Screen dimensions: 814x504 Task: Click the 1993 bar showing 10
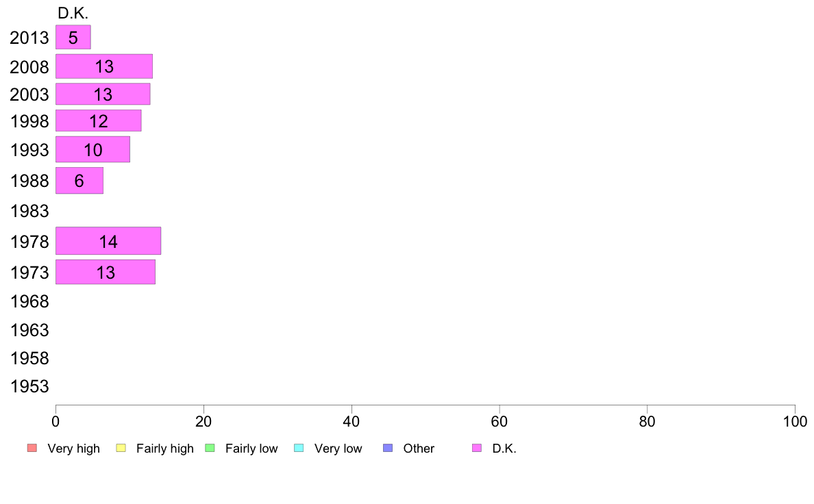point(92,149)
